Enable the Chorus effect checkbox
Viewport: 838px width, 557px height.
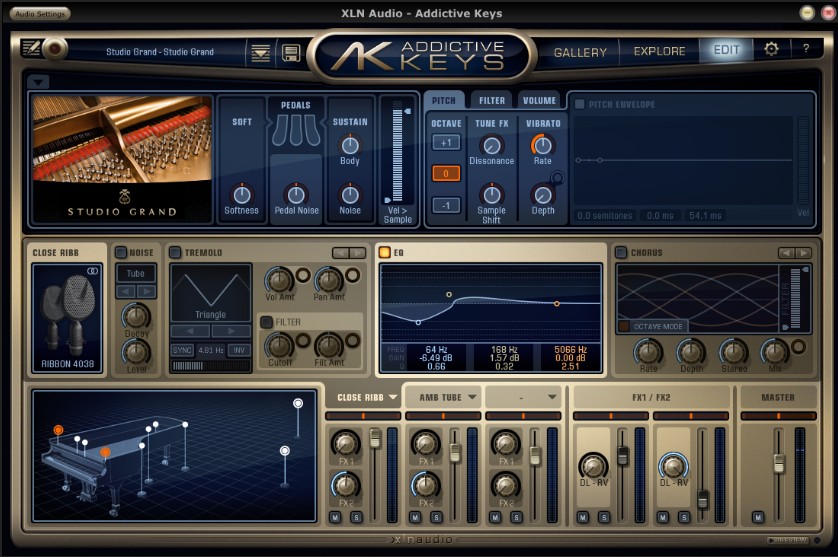620,252
